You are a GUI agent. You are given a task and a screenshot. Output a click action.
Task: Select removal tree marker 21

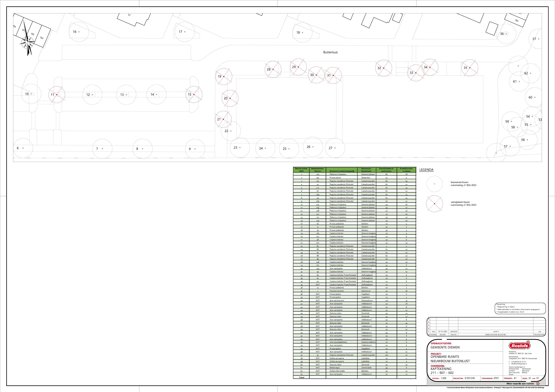(223, 119)
